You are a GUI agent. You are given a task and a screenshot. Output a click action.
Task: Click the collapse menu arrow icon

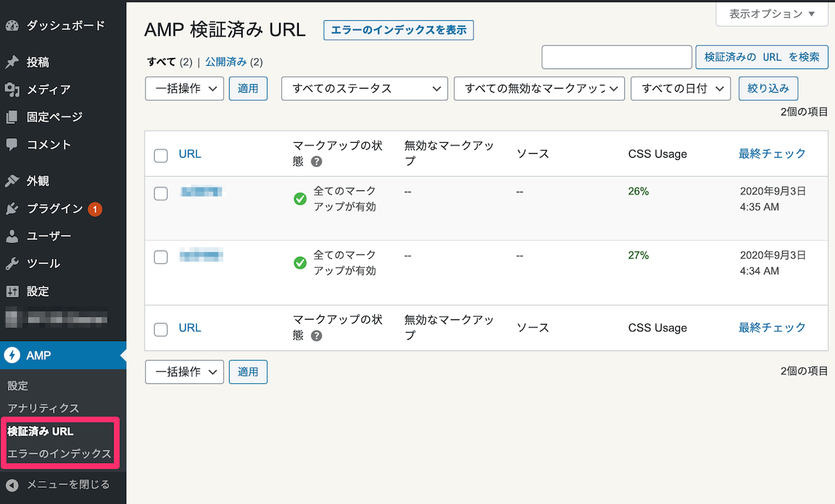click(12, 484)
